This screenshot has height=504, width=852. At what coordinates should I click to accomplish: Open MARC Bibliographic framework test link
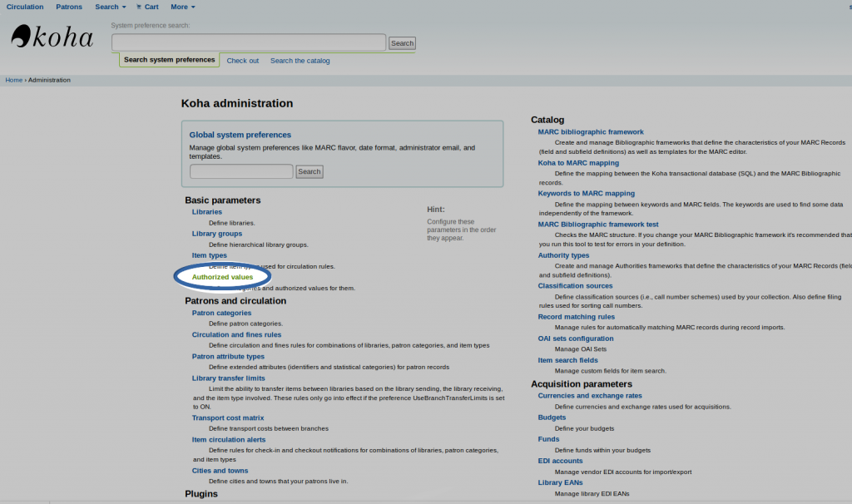pyautogui.click(x=598, y=225)
